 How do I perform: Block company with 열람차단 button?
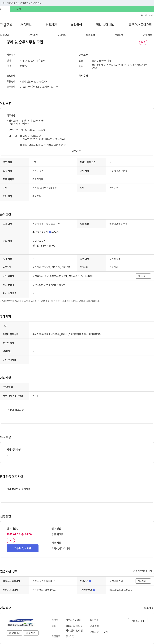31,633
